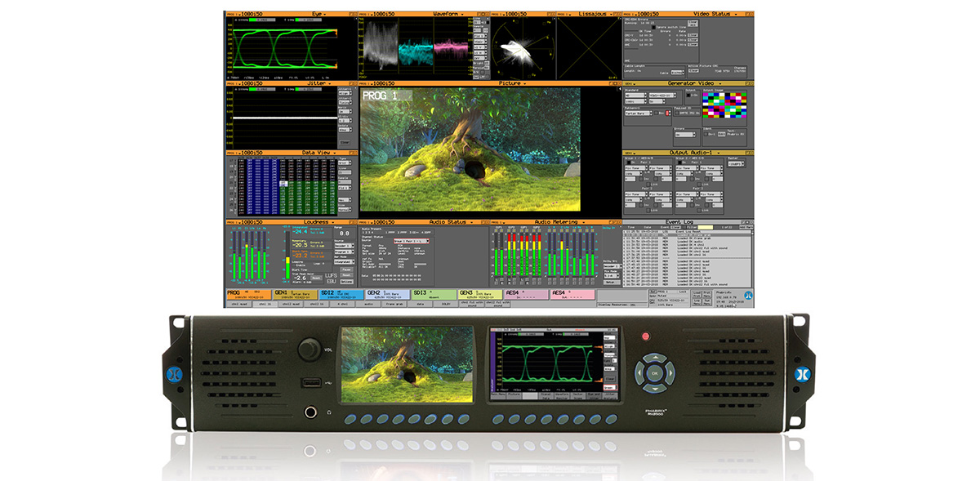Toggle the SMPTE 352 On checkbox

[x=678, y=113]
